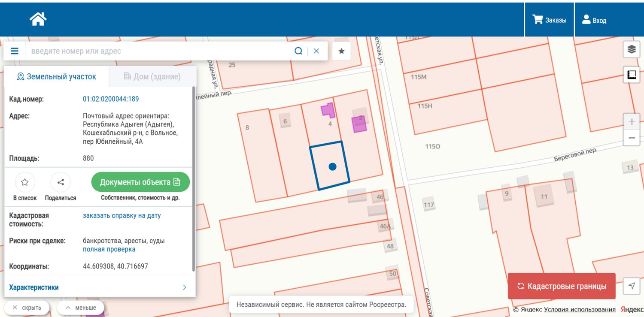Zoom in the map with plus
This screenshot has height=317, width=644.
[x=632, y=122]
